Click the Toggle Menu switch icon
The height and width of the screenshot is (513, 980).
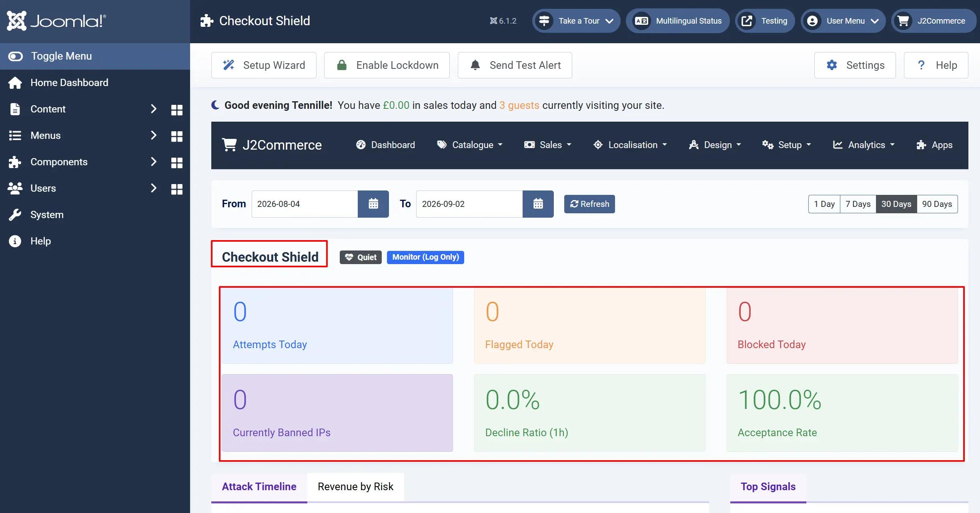(15, 56)
